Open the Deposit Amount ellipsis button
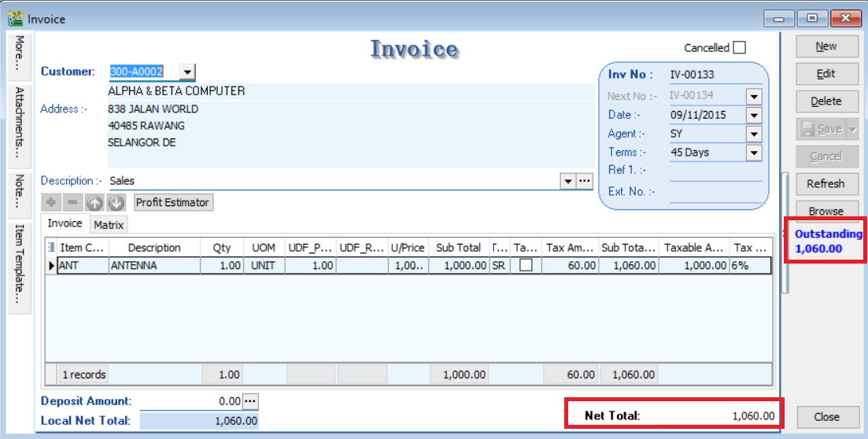This screenshot has width=868, height=439. click(x=250, y=401)
